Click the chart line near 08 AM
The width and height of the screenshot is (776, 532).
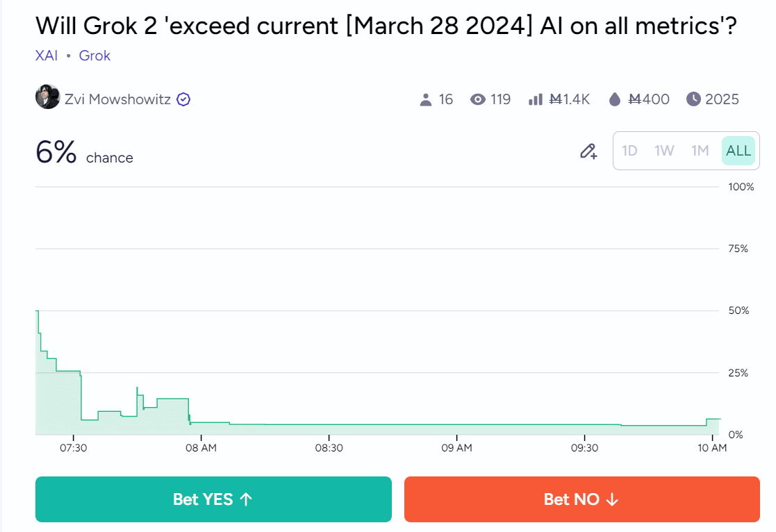click(201, 422)
